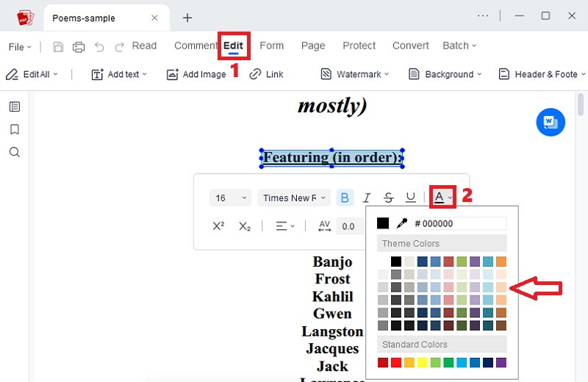Toggle Strikethrough formatting
Viewport: 588px width, 382px height.
[389, 198]
